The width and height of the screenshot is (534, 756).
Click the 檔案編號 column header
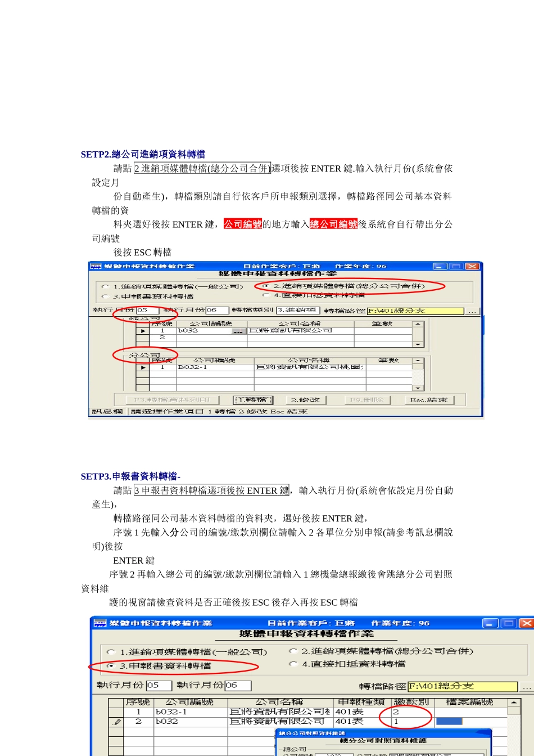[x=470, y=702]
